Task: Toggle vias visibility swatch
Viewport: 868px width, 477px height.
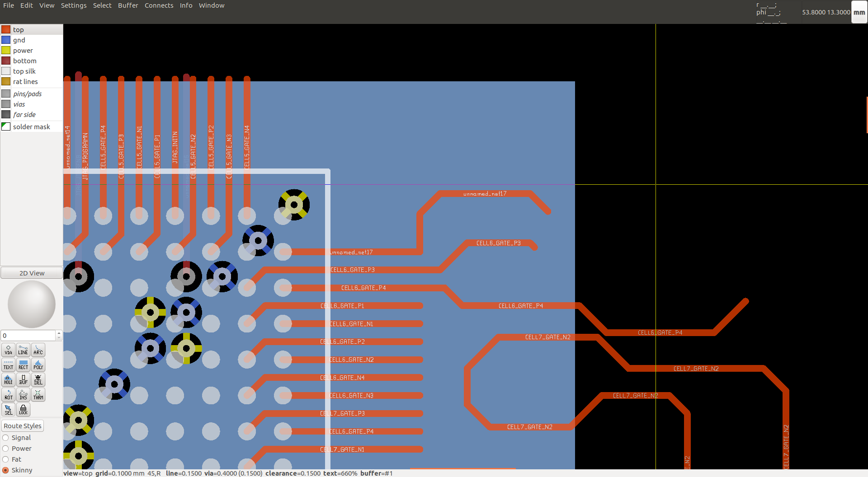Action: pyautogui.click(x=6, y=104)
